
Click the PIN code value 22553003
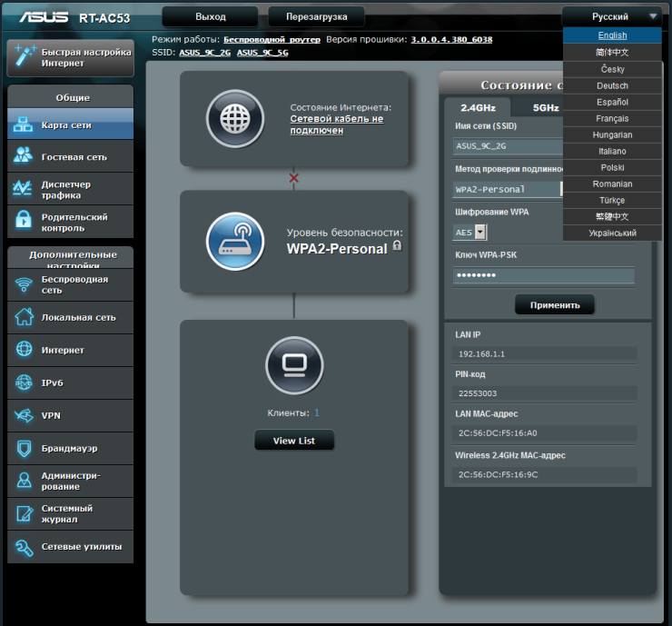[x=478, y=393]
